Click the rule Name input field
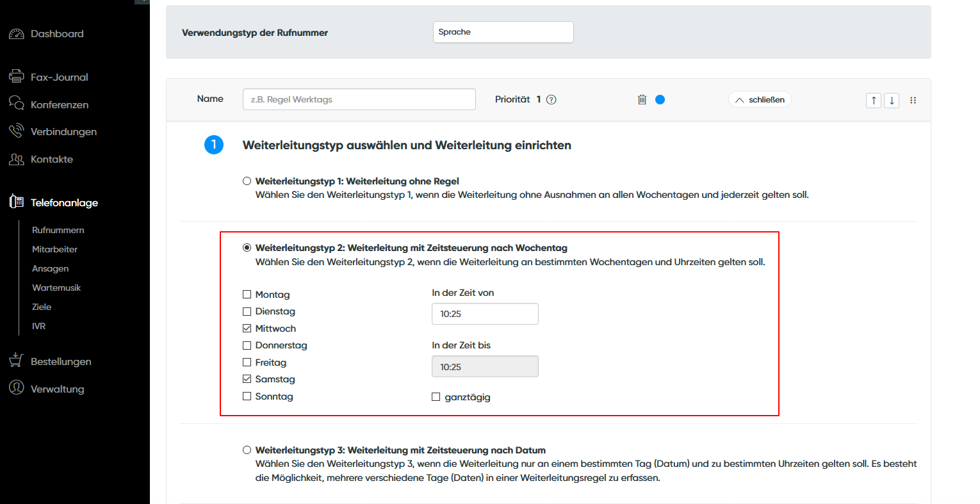 click(359, 99)
